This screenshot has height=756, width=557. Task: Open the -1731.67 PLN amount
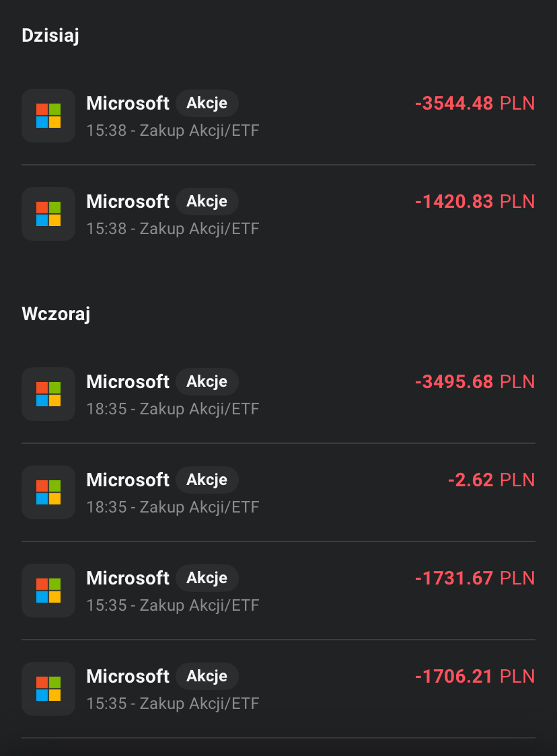point(474,578)
